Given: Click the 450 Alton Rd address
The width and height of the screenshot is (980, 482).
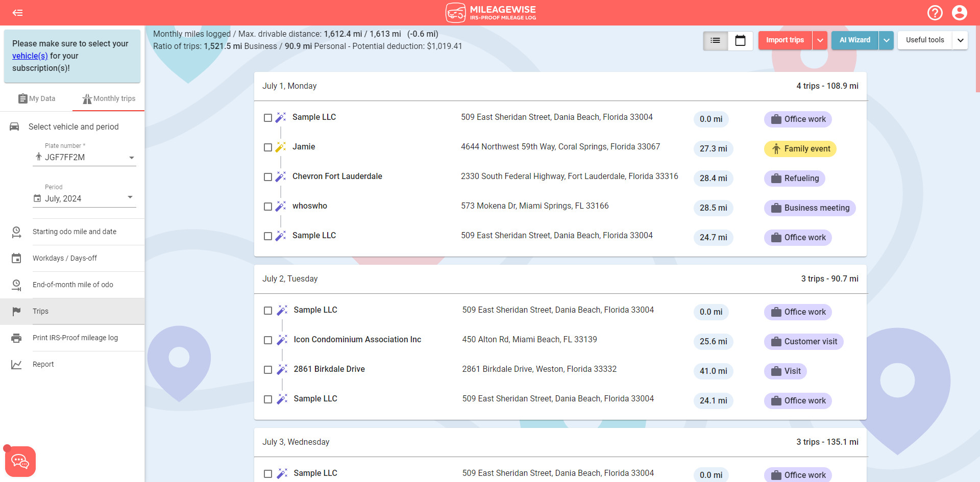Looking at the screenshot, I should point(530,340).
